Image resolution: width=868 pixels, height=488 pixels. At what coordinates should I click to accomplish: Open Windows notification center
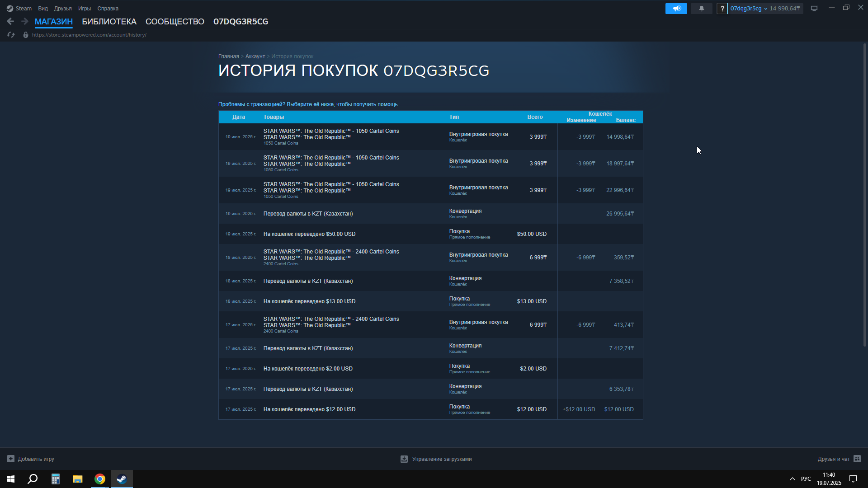[x=853, y=479]
